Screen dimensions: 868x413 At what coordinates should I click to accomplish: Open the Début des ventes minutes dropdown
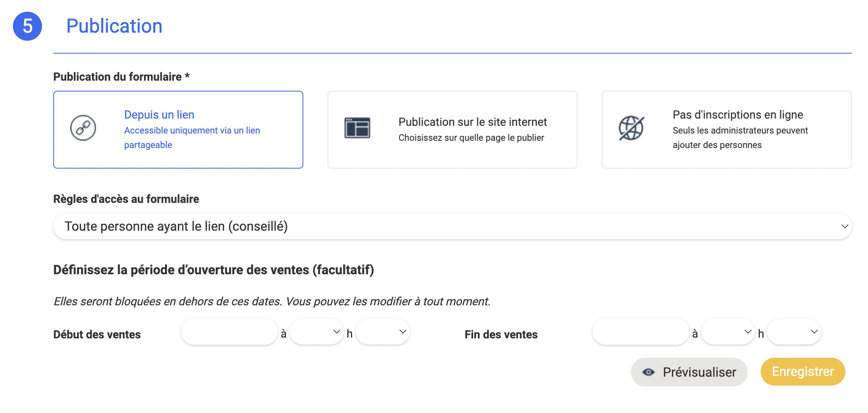[383, 332]
